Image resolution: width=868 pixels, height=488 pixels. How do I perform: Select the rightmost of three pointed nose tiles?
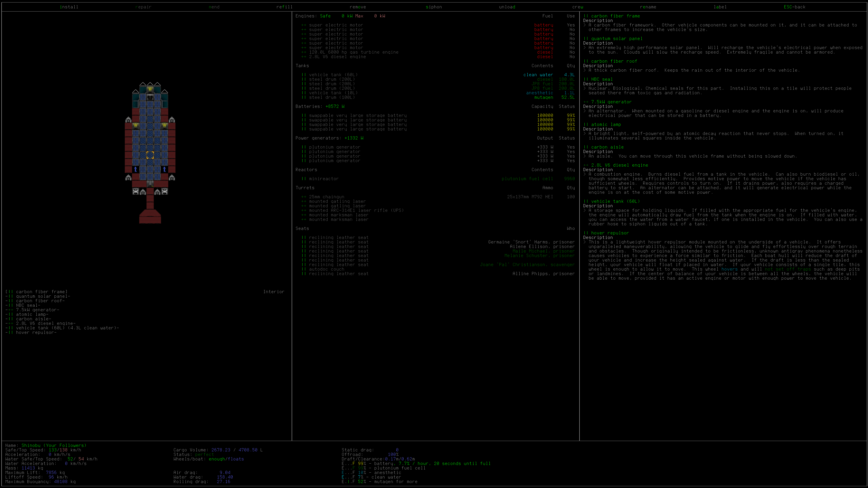(157, 84)
